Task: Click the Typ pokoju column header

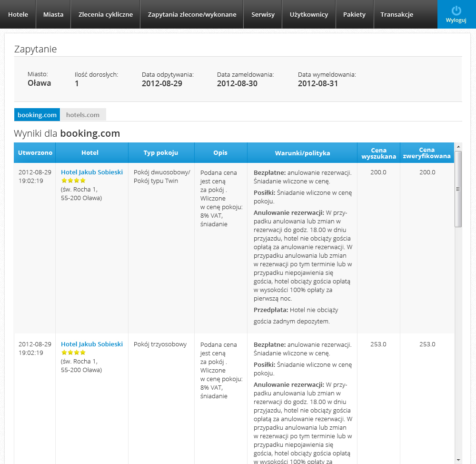Action: pyautogui.click(x=161, y=152)
